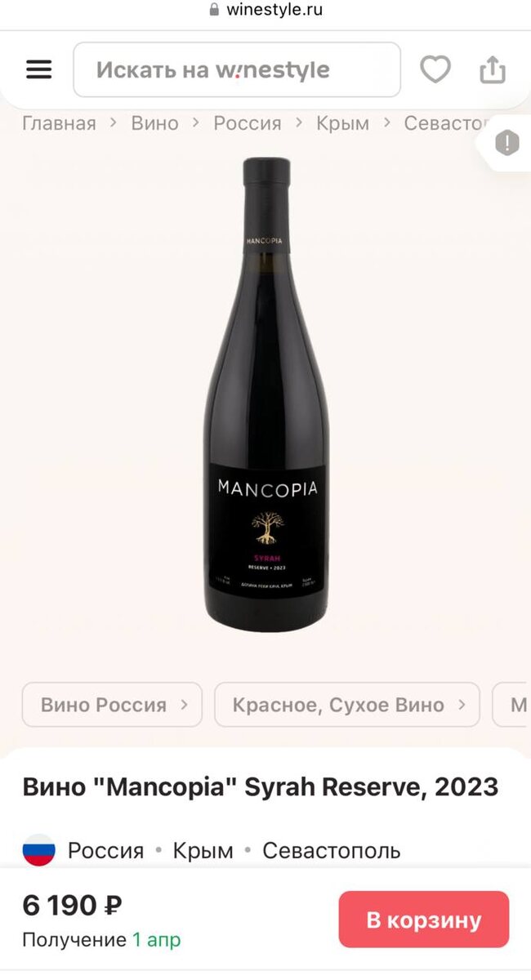Viewport: 531px width, 980px height.
Task: Tap the share icon
Action: pyautogui.click(x=493, y=69)
